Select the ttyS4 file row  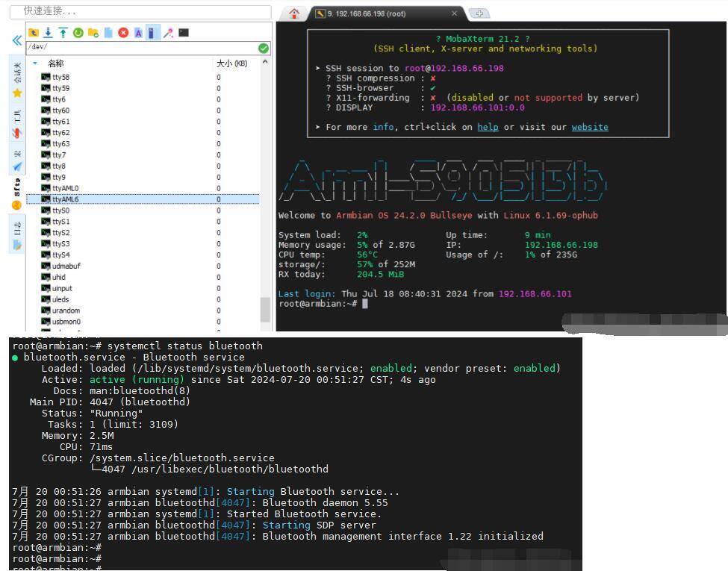coord(143,255)
